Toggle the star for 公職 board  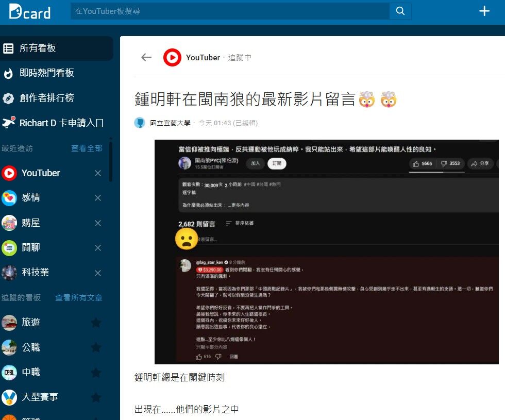point(96,347)
